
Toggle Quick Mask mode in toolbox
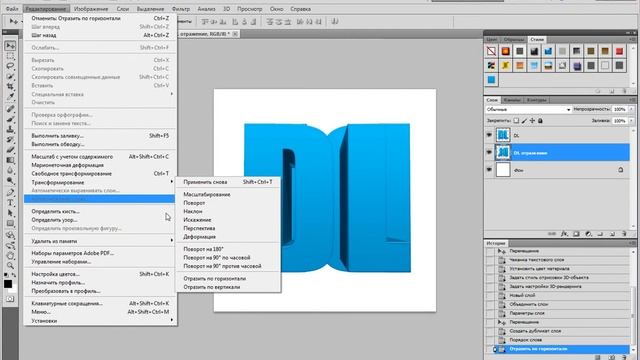click(10, 299)
